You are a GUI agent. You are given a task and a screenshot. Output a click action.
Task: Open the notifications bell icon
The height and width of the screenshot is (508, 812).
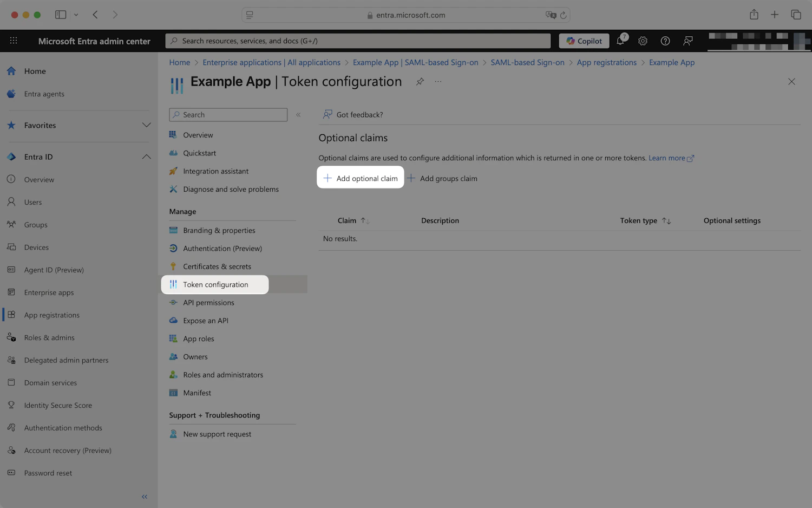pos(621,41)
